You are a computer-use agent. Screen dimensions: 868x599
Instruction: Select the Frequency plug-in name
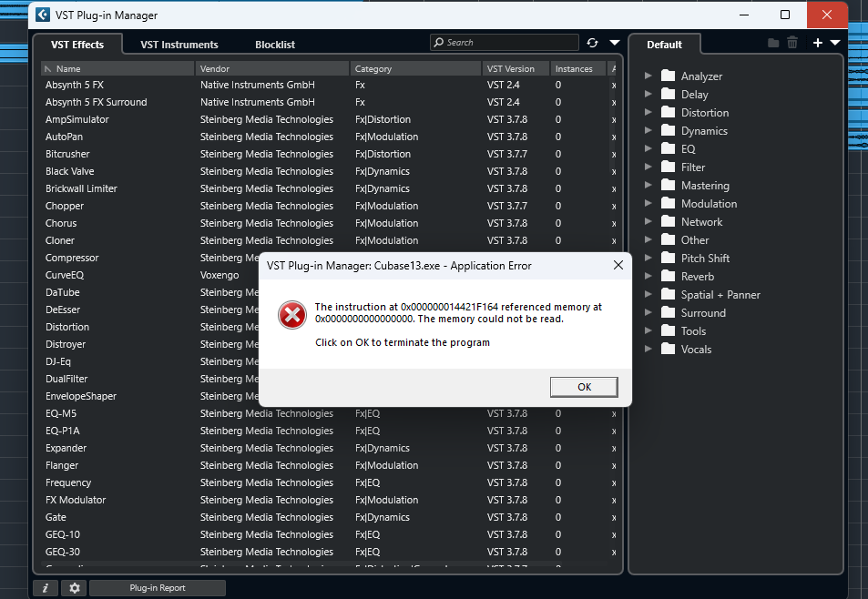(68, 482)
